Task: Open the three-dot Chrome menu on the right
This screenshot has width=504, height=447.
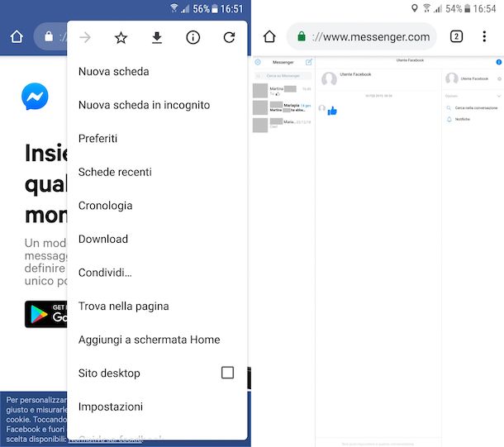Action: (x=484, y=36)
